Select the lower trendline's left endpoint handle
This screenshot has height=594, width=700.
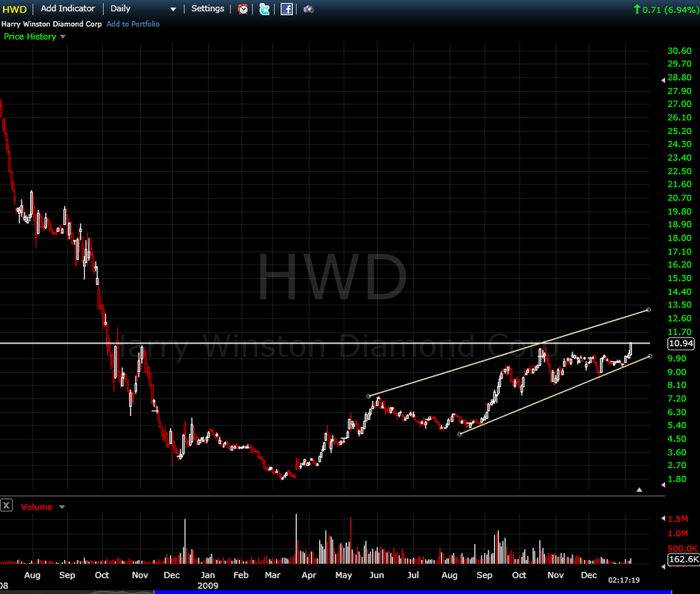[x=460, y=434]
